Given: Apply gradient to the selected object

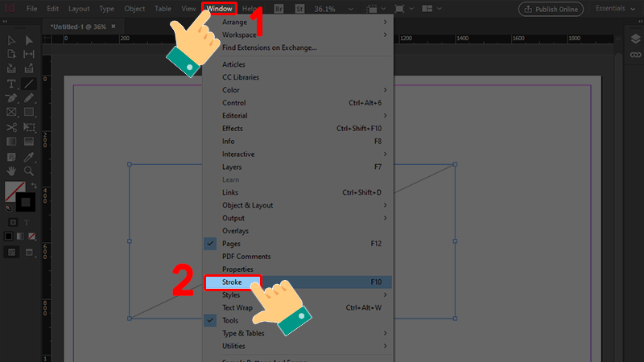Looking at the screenshot, I should [20, 236].
